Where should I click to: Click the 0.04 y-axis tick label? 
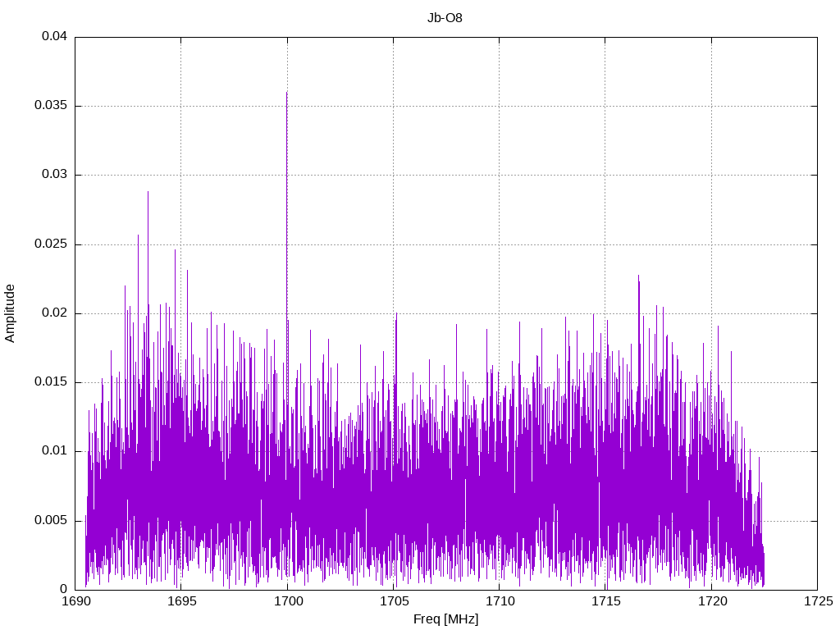(54, 37)
